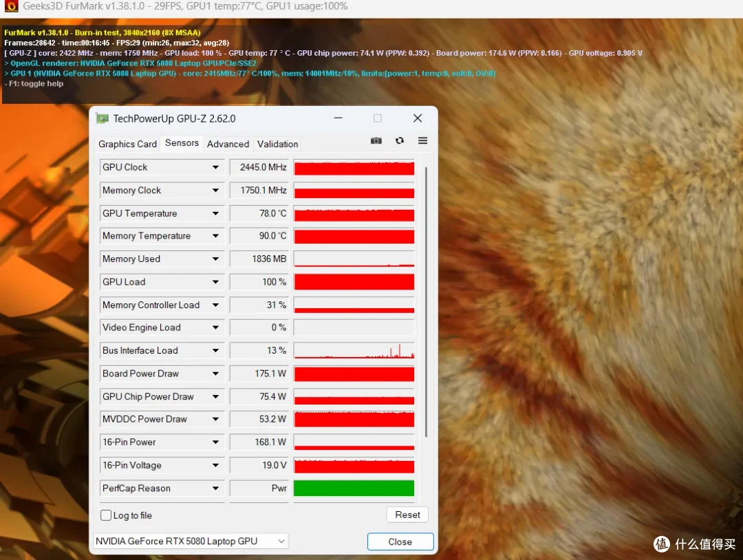The width and height of the screenshot is (743, 560).
Task: Close GPU-Z with the X button
Action: click(418, 118)
